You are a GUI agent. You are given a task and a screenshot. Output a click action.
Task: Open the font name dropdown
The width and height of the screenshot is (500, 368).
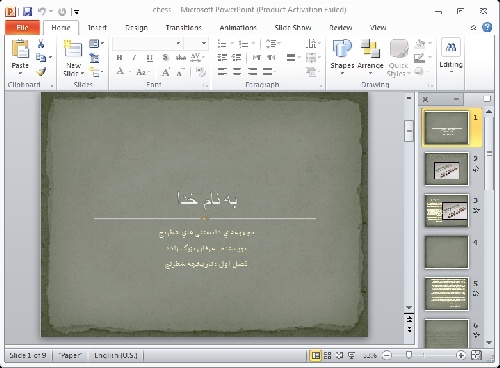click(x=178, y=43)
